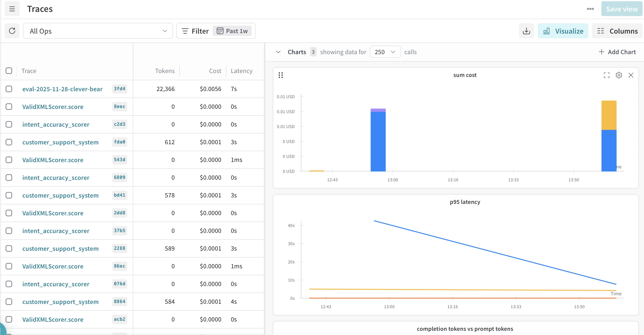Screen dimensions: 644x335
Task: Click the Save view button
Action: (x=622, y=9)
